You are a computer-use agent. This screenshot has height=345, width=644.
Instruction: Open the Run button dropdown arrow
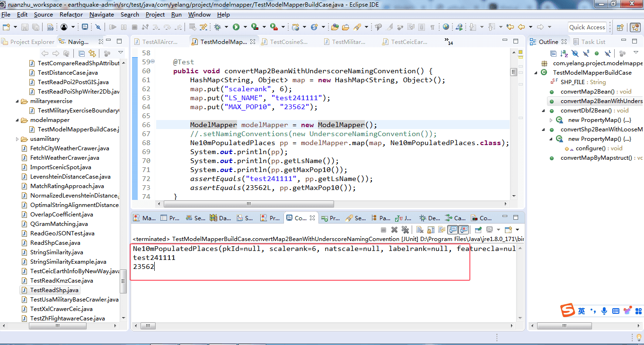coord(244,27)
